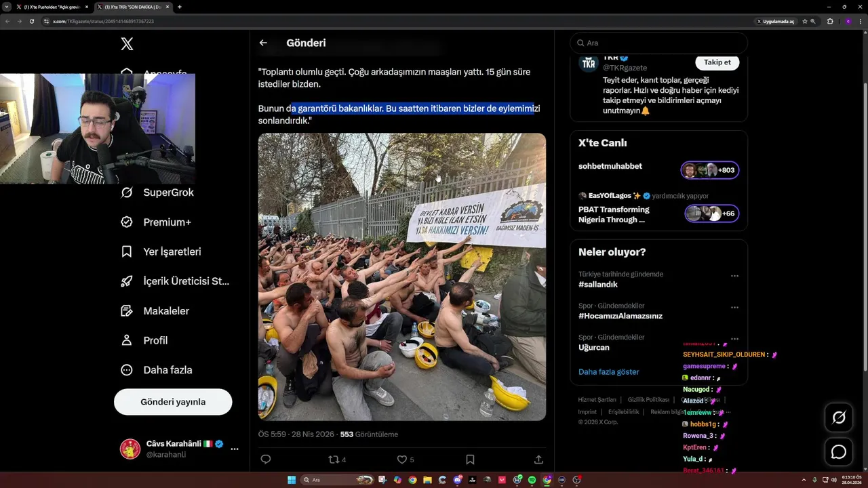The height and width of the screenshot is (488, 868).
Task: Click the browser back arrow
Action: [x=7, y=21]
